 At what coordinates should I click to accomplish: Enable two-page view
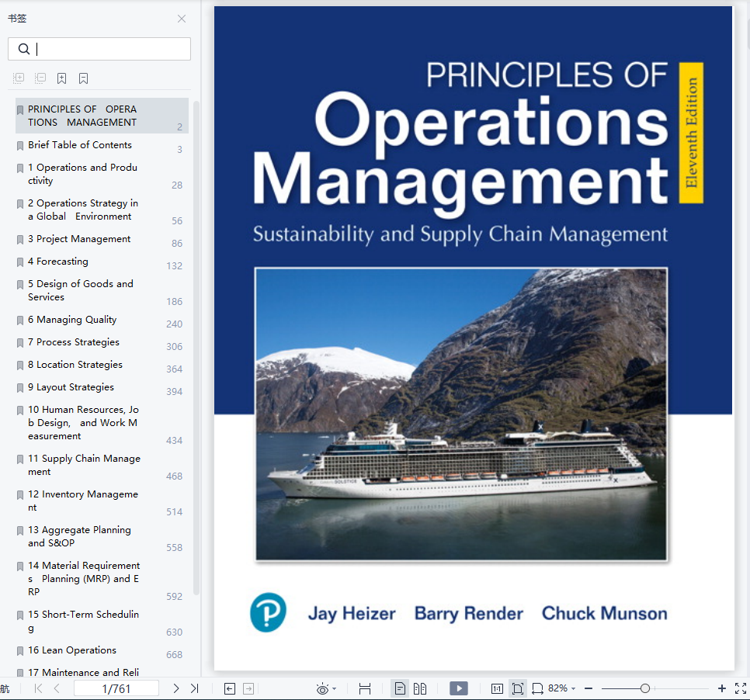click(x=420, y=688)
